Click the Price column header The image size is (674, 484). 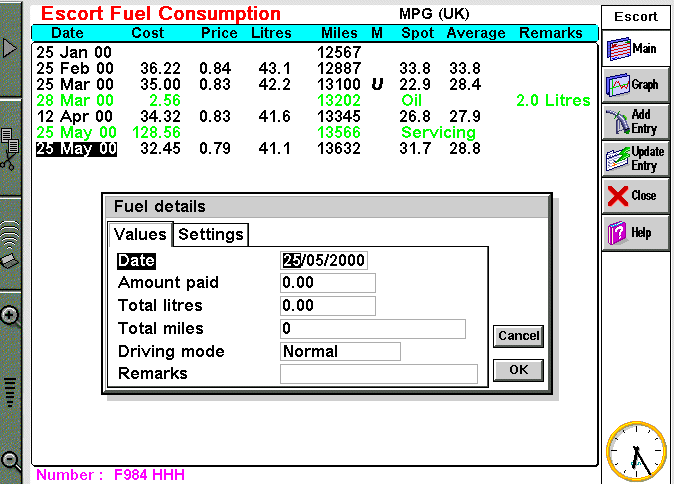click(219, 33)
